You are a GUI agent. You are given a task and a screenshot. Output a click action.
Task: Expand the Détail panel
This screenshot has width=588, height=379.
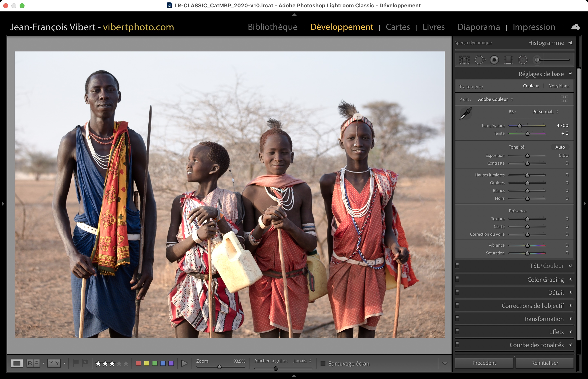pyautogui.click(x=556, y=293)
